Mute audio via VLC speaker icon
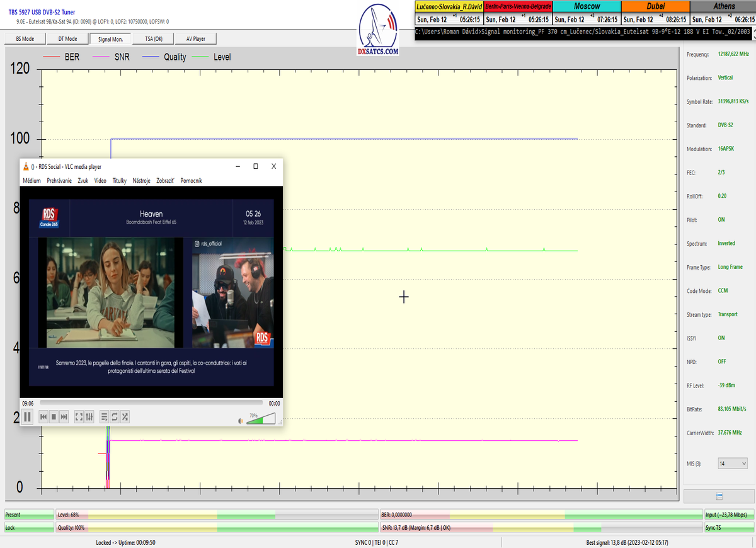Image resolution: width=756 pixels, height=548 pixels. pos(241,420)
